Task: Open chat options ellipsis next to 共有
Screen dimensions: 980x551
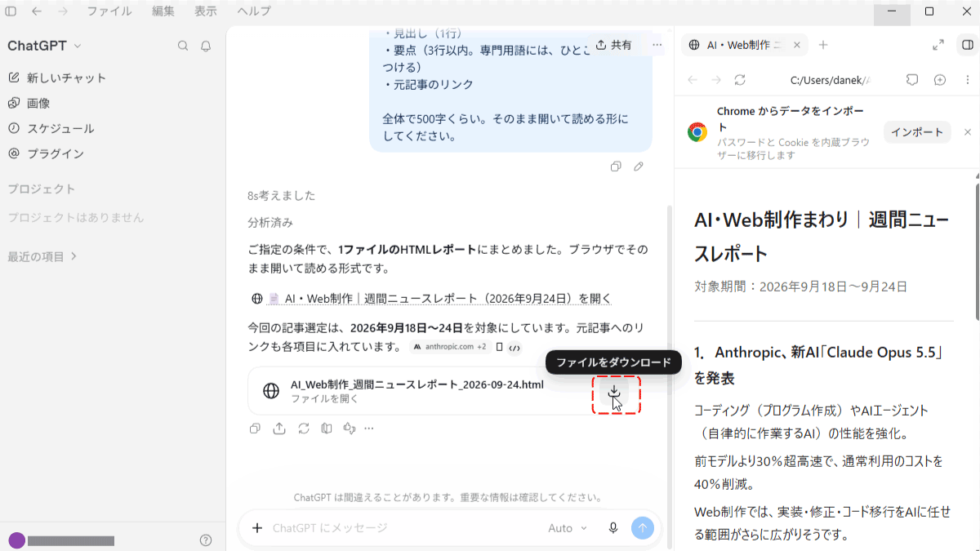Action: [657, 45]
